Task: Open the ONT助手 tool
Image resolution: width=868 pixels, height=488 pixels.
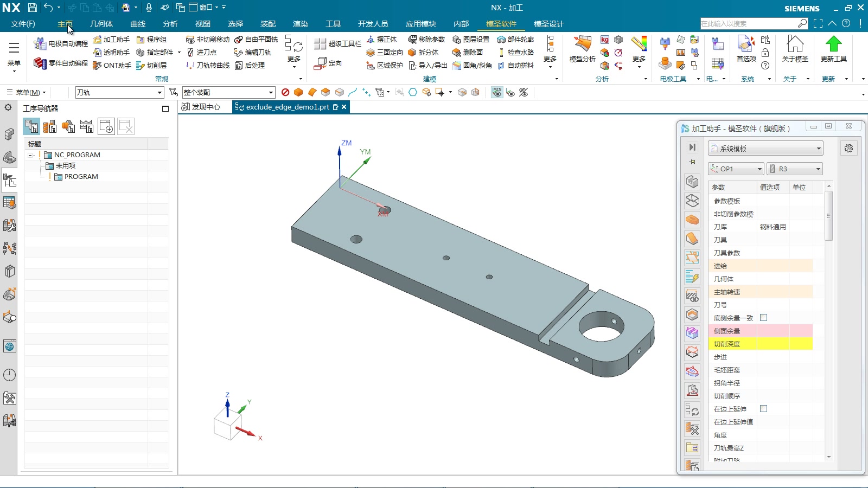Action: tap(112, 66)
